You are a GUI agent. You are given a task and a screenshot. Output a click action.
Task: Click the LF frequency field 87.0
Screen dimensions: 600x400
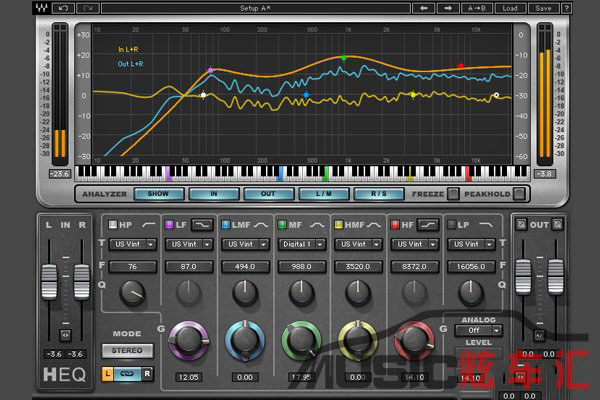[x=189, y=266]
